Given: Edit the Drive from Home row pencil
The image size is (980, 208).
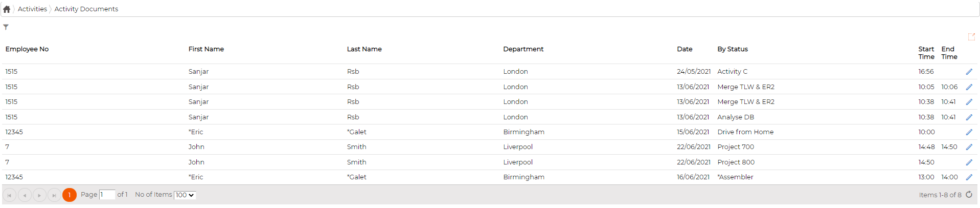Looking at the screenshot, I should point(969,132).
